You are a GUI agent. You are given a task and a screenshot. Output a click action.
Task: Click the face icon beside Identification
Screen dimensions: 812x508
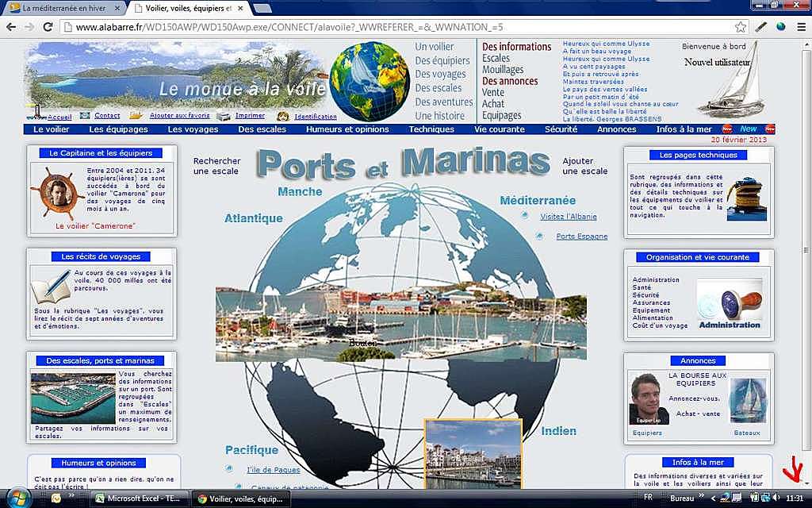(x=283, y=116)
